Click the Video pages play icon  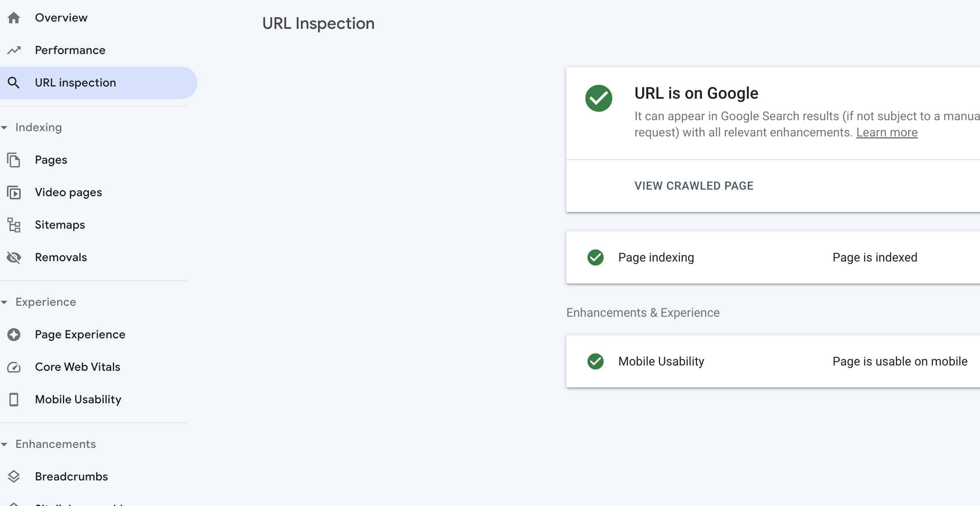tap(14, 192)
